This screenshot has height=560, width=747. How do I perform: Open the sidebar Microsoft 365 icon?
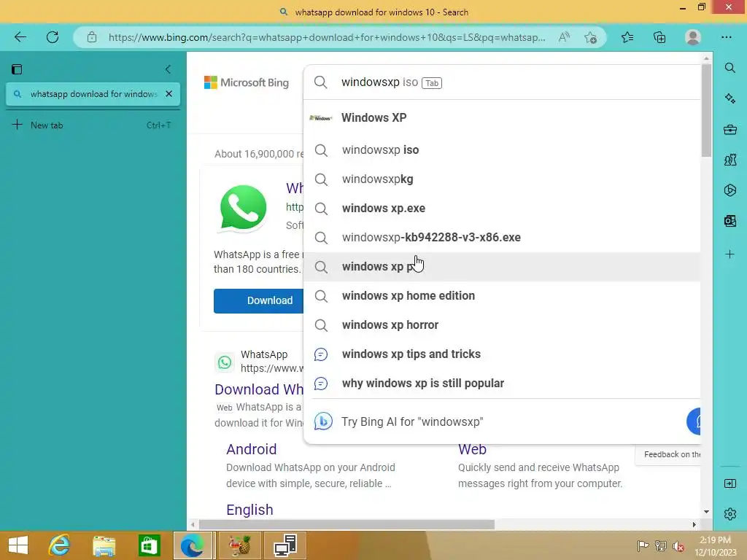tap(729, 190)
